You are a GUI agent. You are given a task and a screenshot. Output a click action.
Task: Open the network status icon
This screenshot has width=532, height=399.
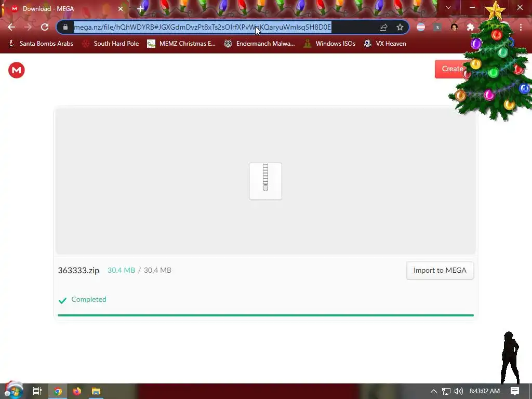tap(446, 391)
